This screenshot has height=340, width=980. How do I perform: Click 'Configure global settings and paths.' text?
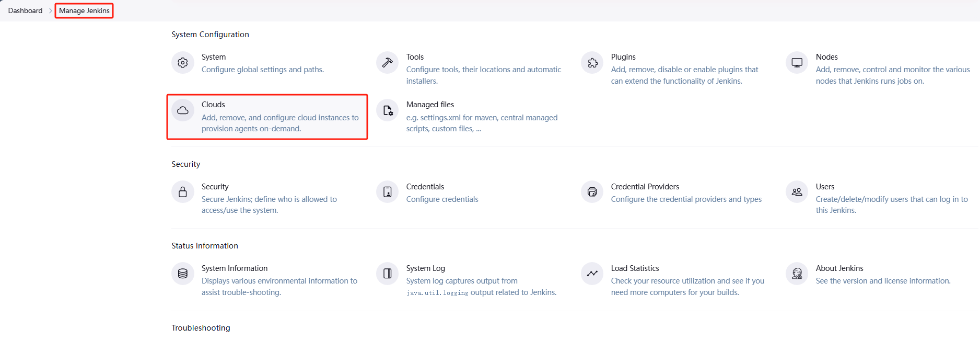point(263,70)
